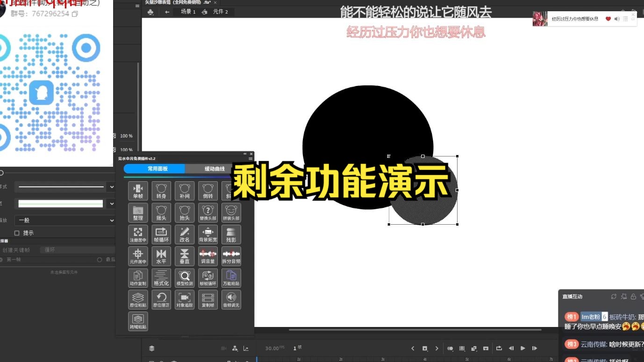Click the 转身 plugin button

161,191
